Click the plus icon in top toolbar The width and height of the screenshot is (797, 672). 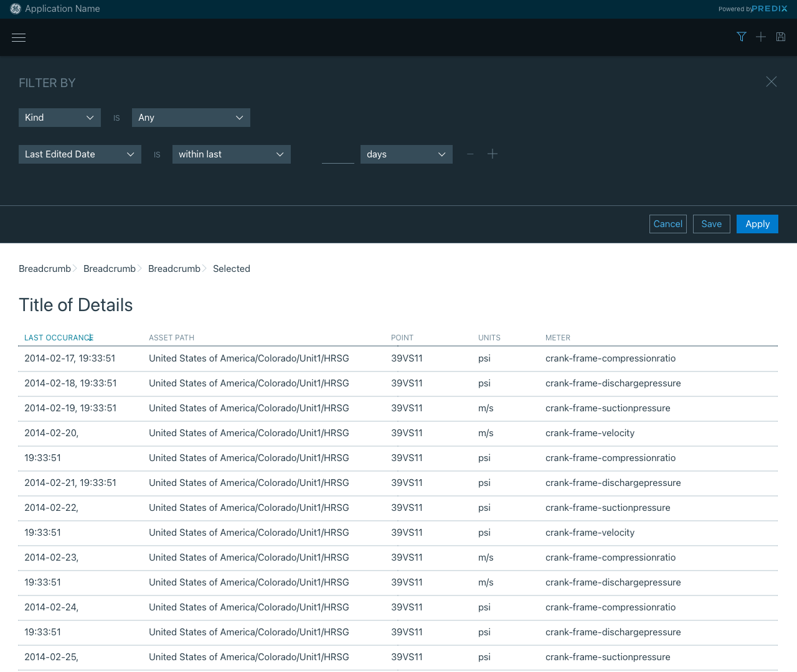[x=761, y=37]
